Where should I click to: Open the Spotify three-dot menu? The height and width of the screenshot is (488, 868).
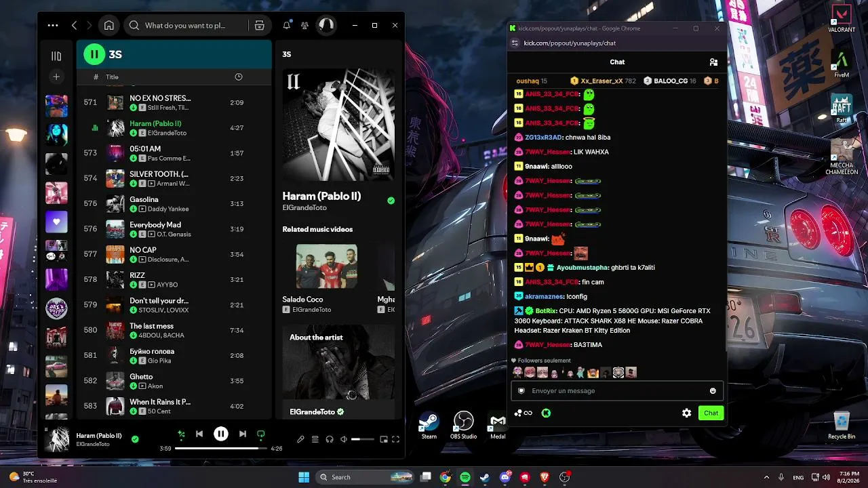coord(53,26)
